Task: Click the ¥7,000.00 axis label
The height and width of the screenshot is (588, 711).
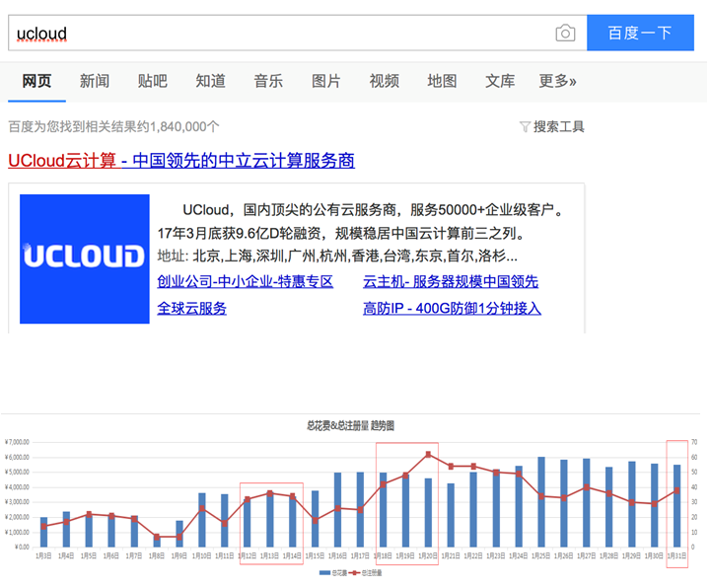Action: tap(17, 442)
